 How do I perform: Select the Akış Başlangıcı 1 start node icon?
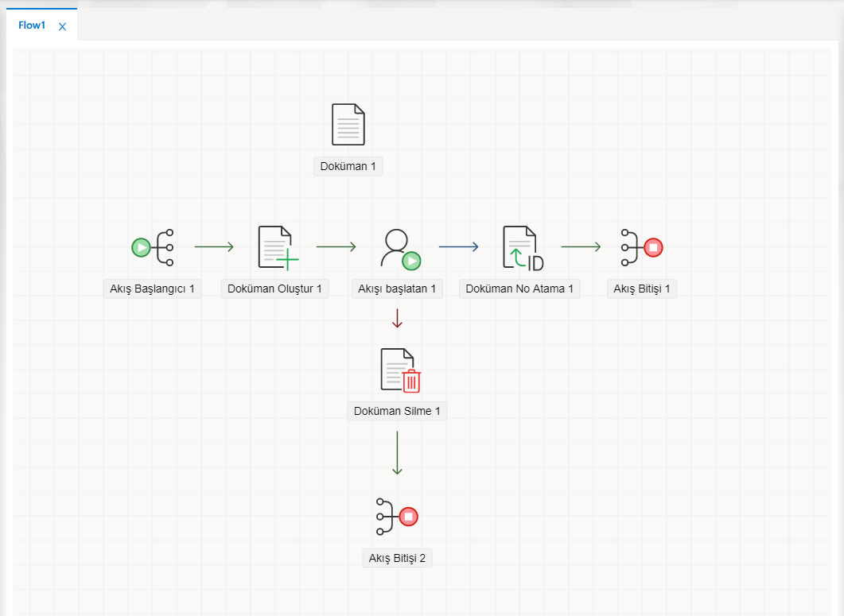click(x=153, y=246)
